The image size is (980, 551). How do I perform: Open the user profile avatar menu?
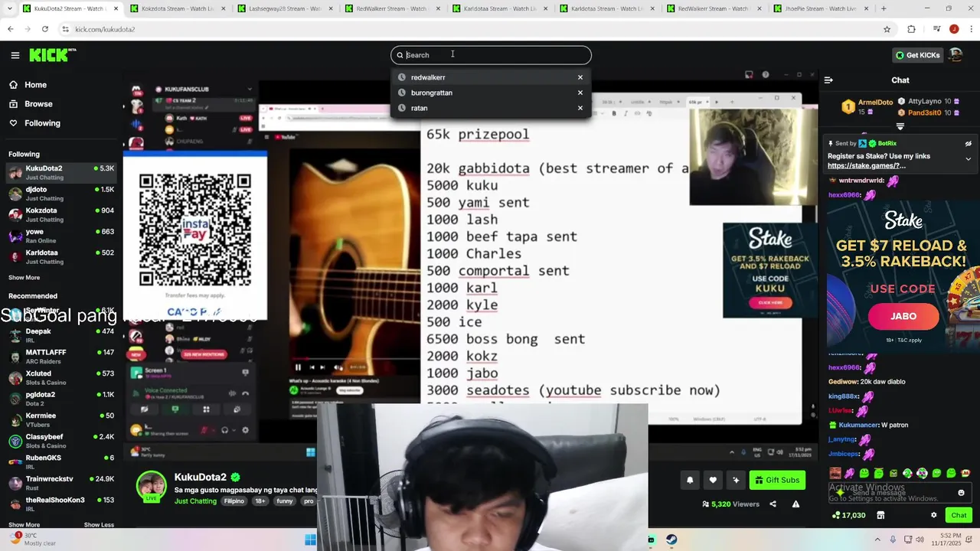tap(955, 55)
